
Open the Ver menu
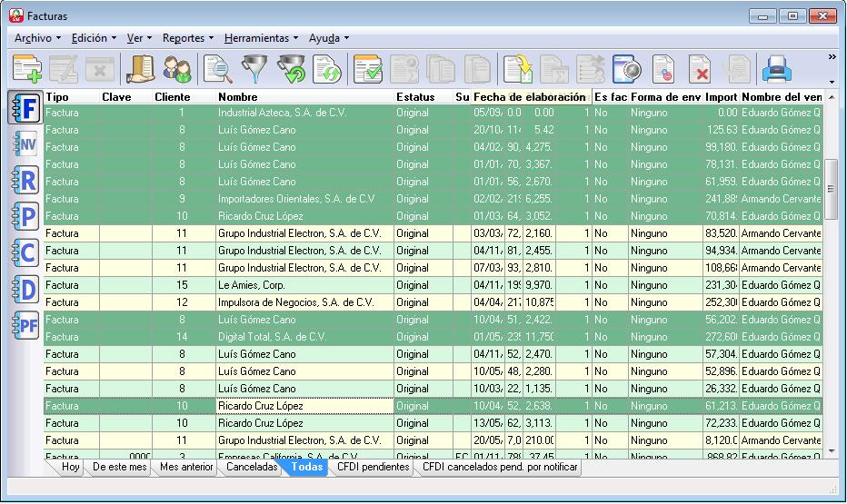[139, 38]
